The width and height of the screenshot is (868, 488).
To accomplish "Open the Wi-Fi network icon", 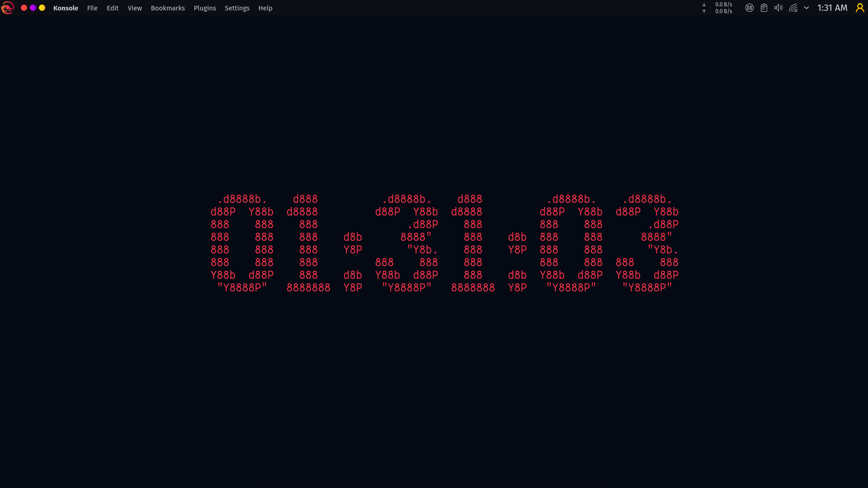I will pos(793,8).
